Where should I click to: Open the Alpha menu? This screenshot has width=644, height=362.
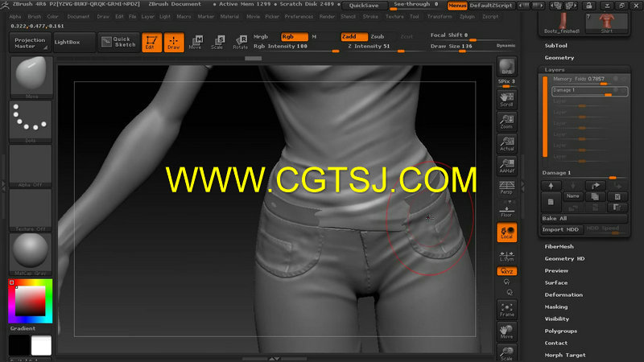(x=15, y=16)
